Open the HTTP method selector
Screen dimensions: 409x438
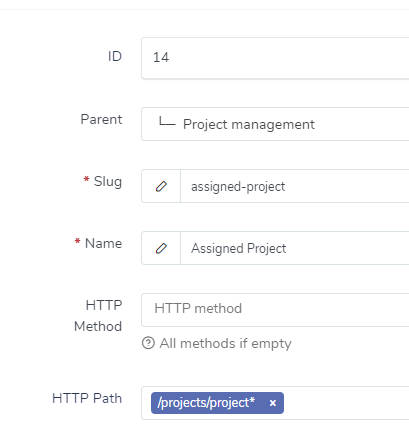tap(275, 310)
